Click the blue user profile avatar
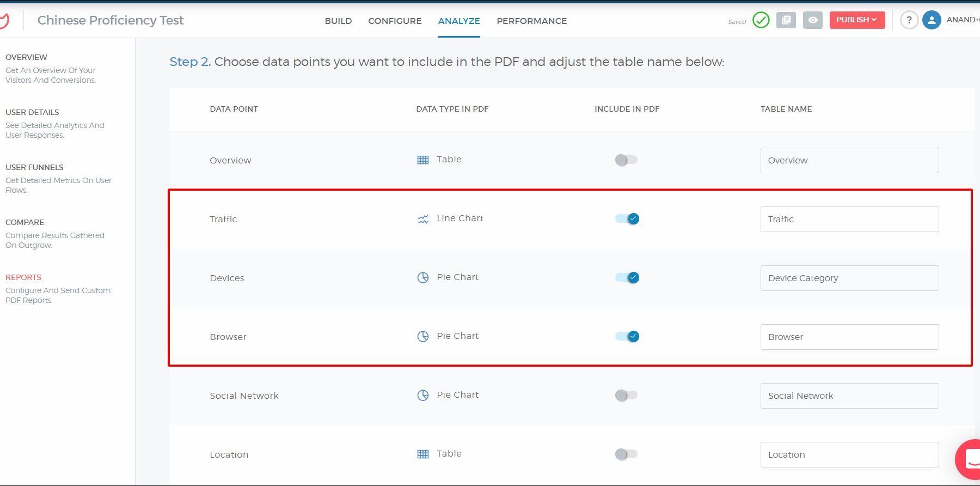980x486 pixels. [932, 20]
